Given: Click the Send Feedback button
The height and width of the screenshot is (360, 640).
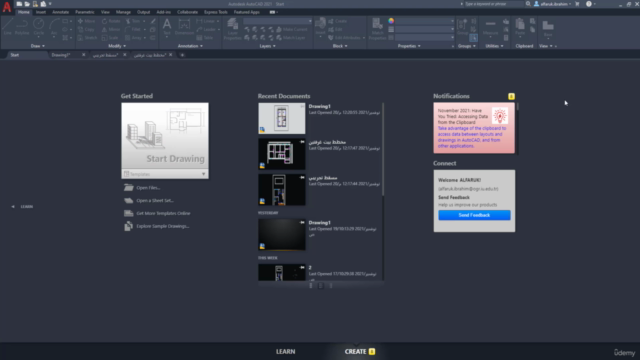Looking at the screenshot, I should 474,215.
